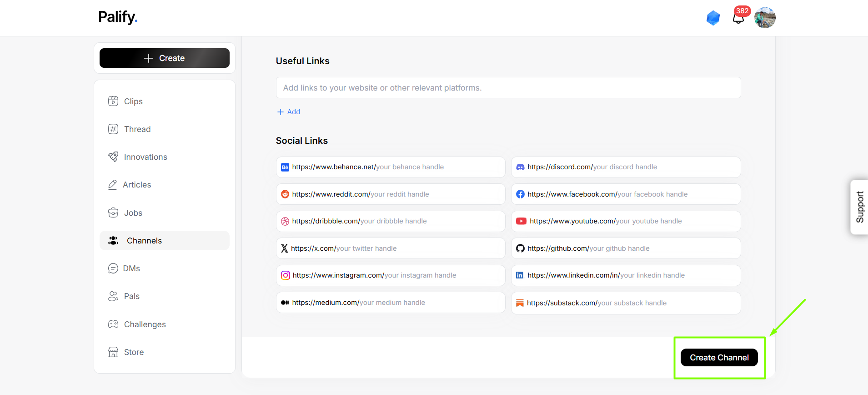The height and width of the screenshot is (395, 868).
Task: Click the Instagram logo icon
Action: click(x=286, y=275)
